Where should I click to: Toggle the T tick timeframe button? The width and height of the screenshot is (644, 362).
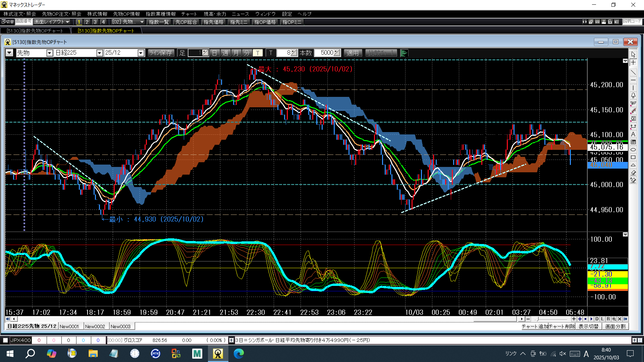pos(258,53)
